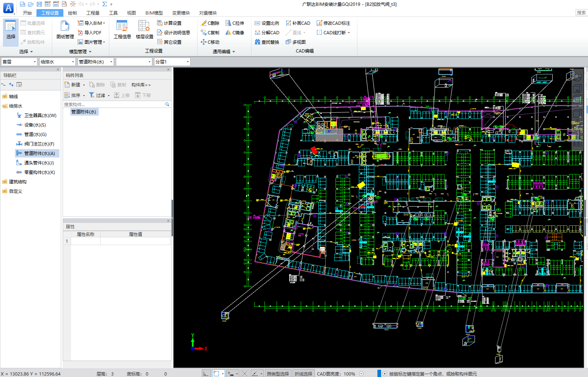
Task: Open 楼层设置 floor settings
Action: [145, 30]
